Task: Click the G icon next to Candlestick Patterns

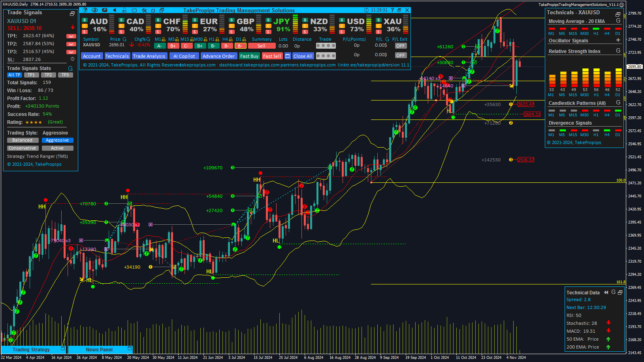Action: pos(618,102)
